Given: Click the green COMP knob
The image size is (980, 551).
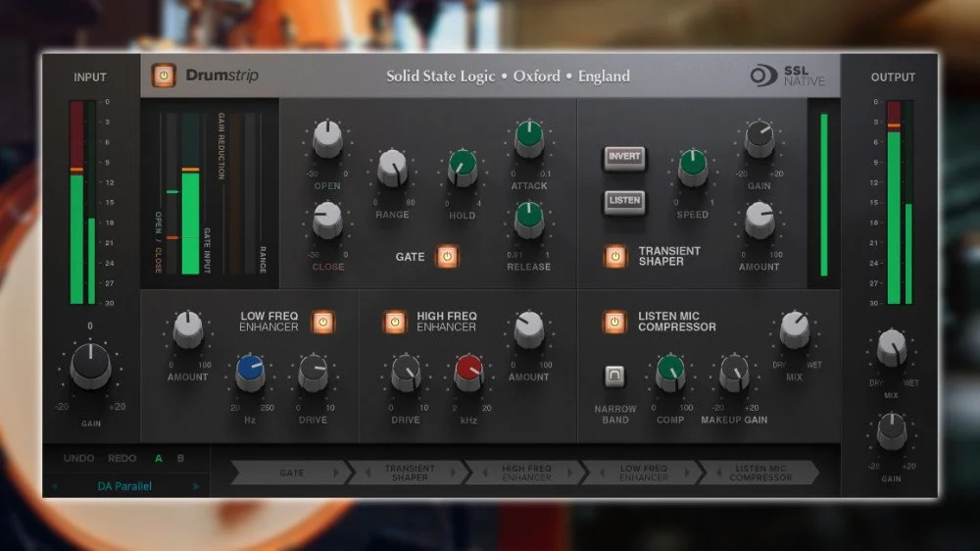Looking at the screenshot, I should click(670, 373).
